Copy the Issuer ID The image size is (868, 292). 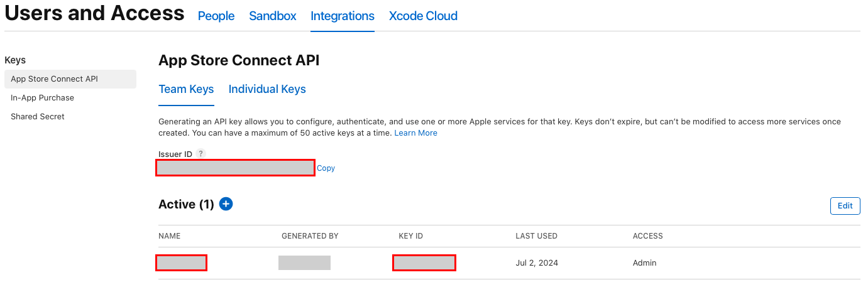(326, 168)
